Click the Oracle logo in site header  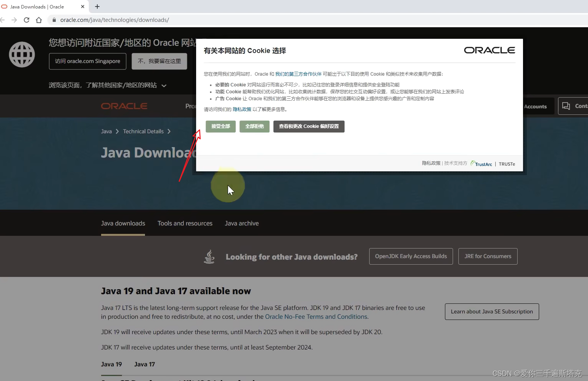(x=124, y=106)
